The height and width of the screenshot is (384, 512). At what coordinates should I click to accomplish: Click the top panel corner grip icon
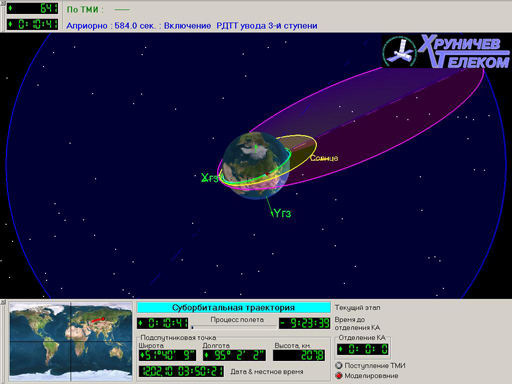click(x=3, y=3)
